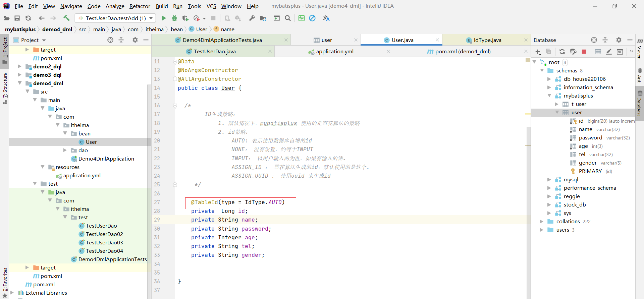Collapse the mybatisplus schema node
The width and height of the screenshot is (644, 299).
point(549,96)
